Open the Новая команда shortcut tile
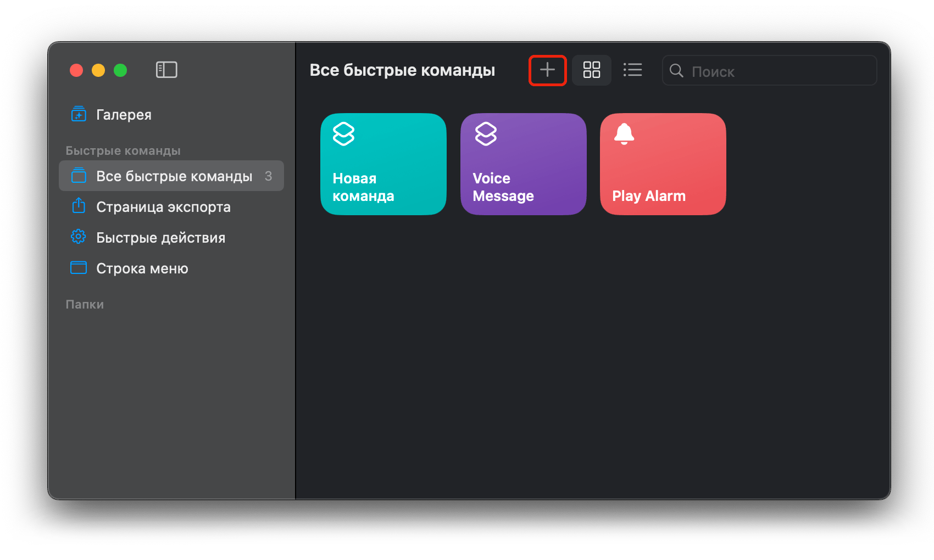Screen dimensions: 934x560 pyautogui.click(x=383, y=164)
